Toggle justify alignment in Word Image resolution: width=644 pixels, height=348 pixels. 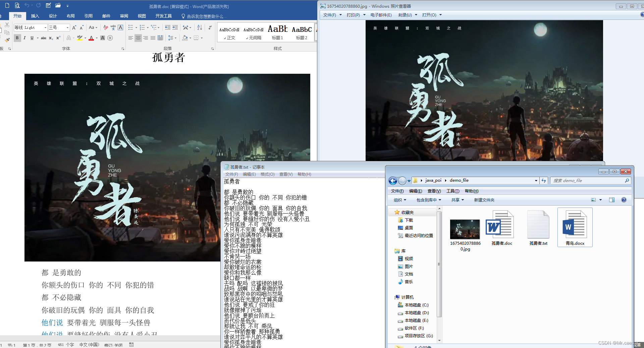(153, 38)
